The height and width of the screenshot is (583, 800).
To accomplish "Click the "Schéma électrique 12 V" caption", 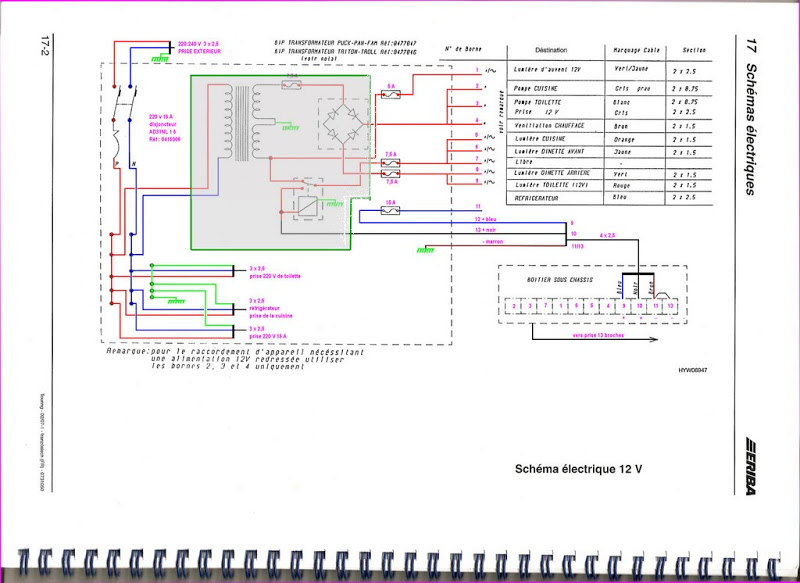I will [x=579, y=469].
